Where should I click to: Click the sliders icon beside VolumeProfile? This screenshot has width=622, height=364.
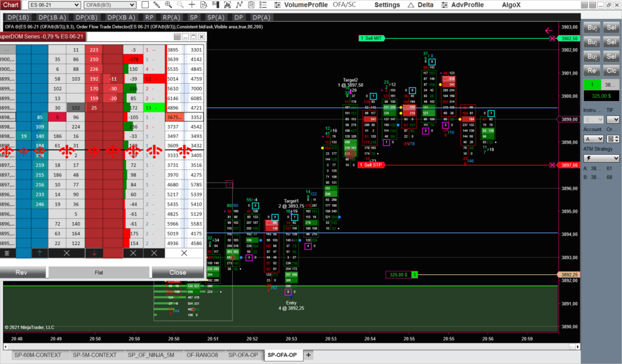[x=277, y=5]
